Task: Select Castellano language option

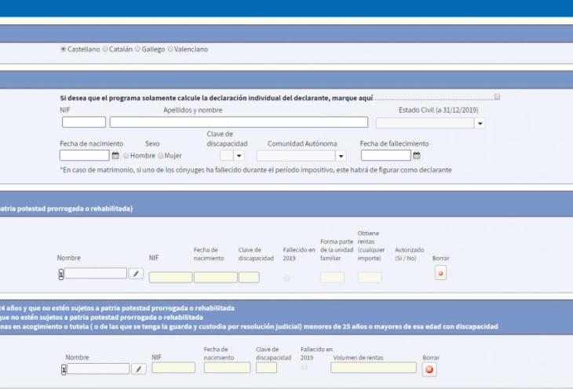Action: pyautogui.click(x=64, y=49)
